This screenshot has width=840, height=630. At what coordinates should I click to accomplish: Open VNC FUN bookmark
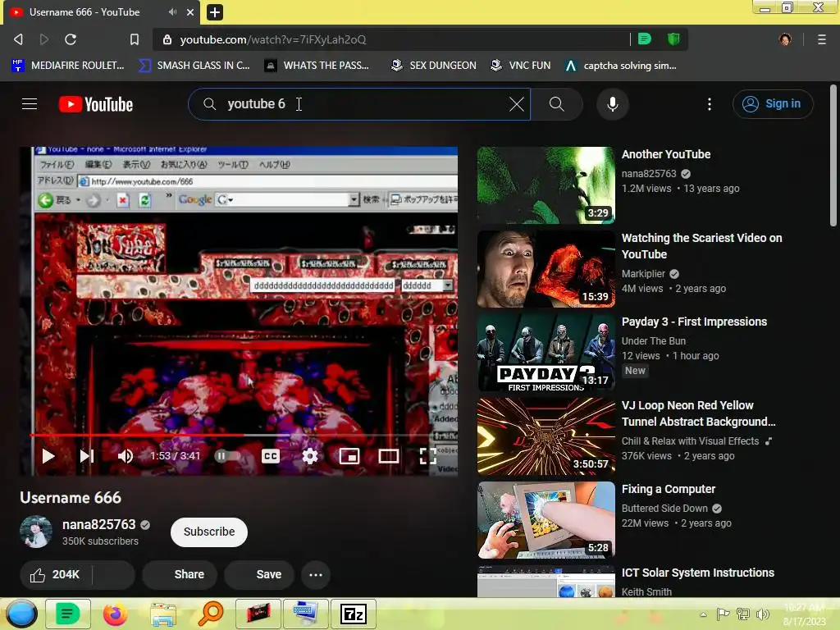[520, 66]
